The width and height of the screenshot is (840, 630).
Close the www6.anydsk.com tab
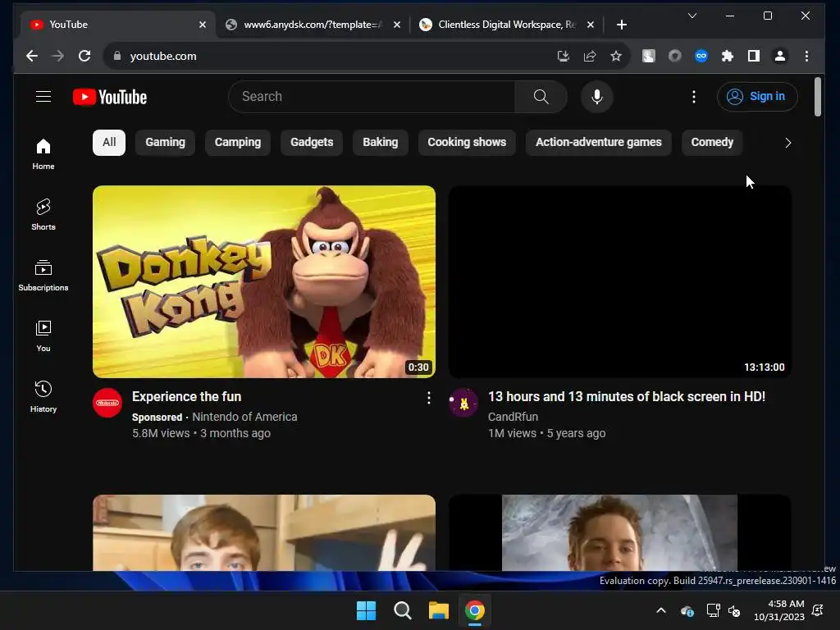[x=396, y=25]
